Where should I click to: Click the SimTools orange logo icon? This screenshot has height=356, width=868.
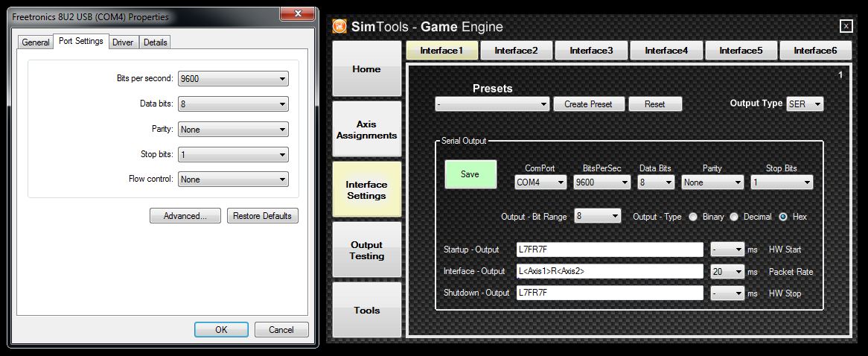point(339,26)
